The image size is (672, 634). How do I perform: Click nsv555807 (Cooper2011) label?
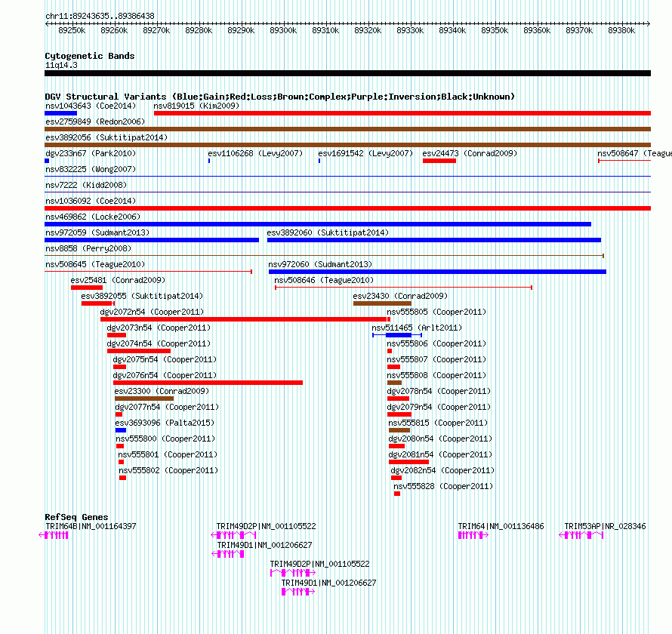coord(436,359)
